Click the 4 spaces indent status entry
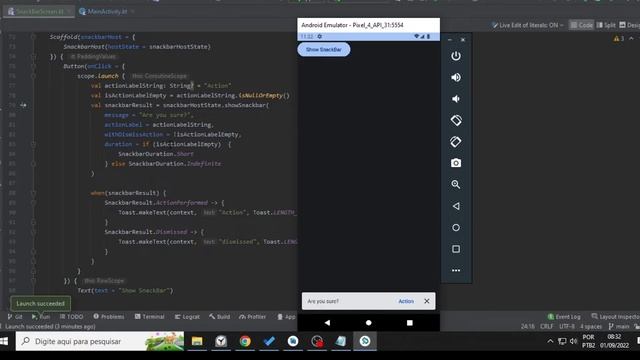Image resolution: width=640 pixels, height=360 pixels. click(591, 327)
